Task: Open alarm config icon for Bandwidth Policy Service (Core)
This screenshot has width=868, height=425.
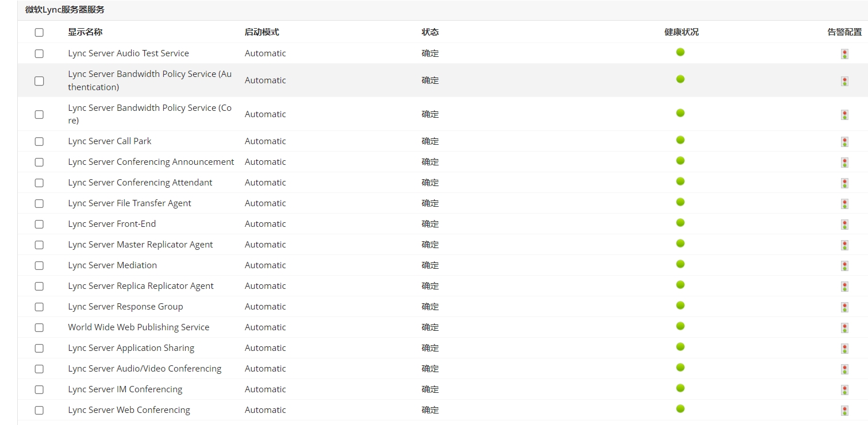Action: 844,115
